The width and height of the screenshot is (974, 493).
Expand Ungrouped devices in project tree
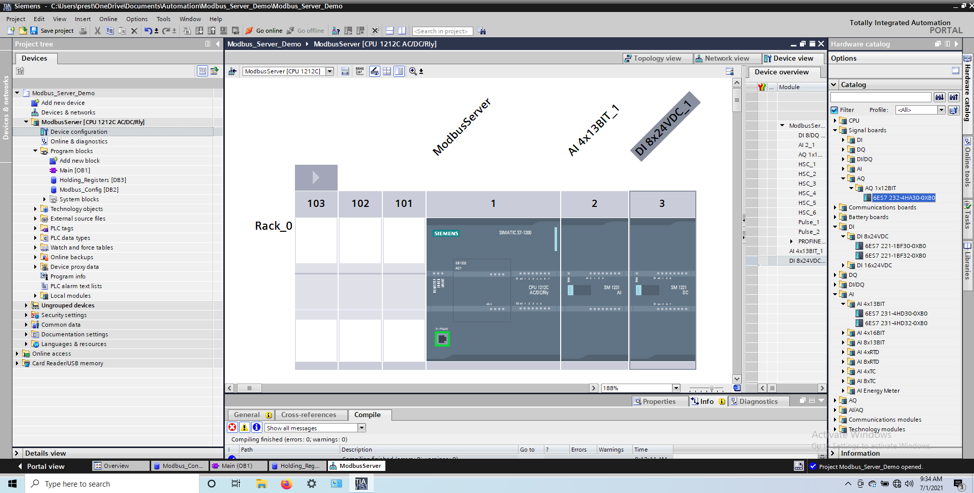(x=26, y=305)
